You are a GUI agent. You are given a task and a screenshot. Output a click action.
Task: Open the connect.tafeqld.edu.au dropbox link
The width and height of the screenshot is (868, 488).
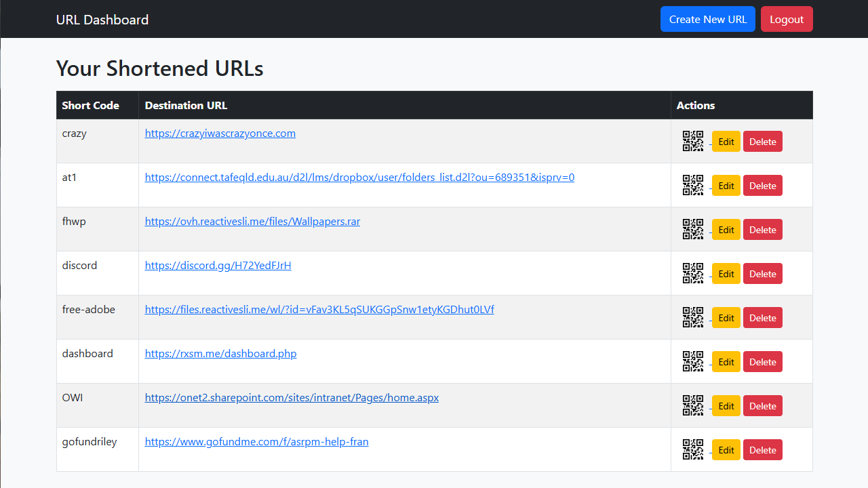coord(359,178)
